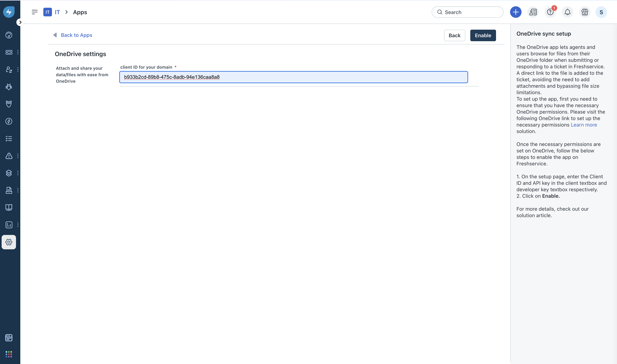Open the Alerts warning triangle icon
The height and width of the screenshot is (364, 617).
pos(9,156)
